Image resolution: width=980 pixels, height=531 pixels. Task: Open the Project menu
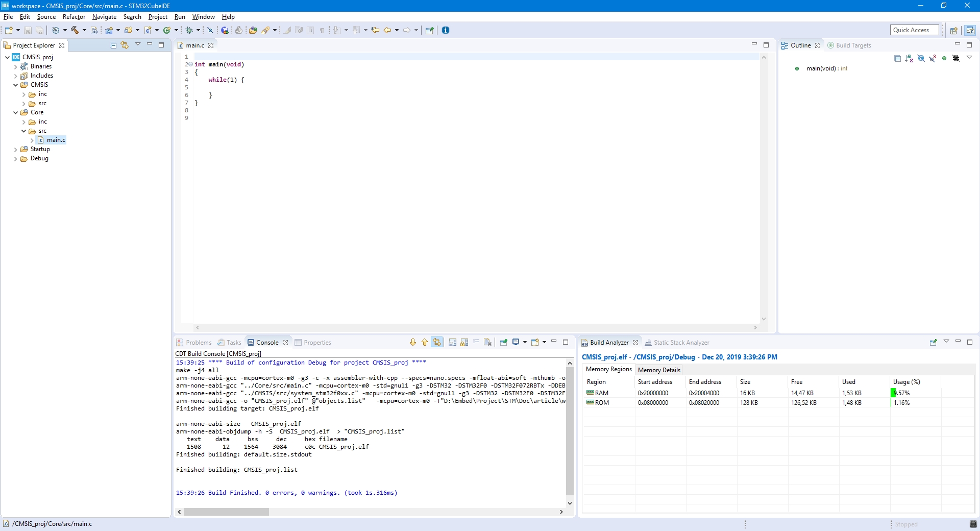pos(158,17)
